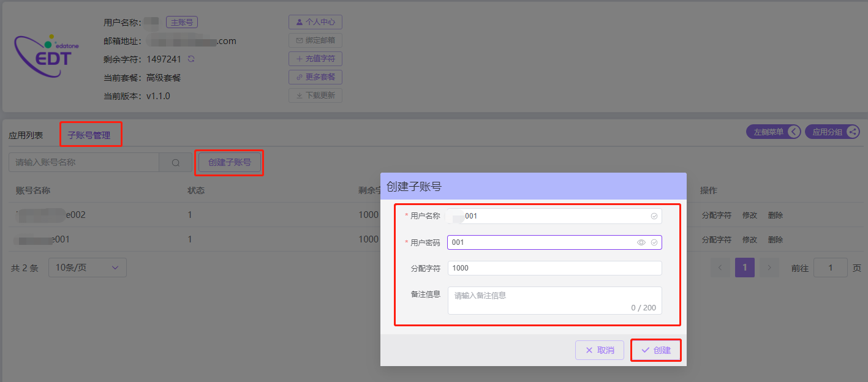This screenshot has height=382, width=868.
Task: Click 分配字符 for the e001 account row
Action: [716, 240]
